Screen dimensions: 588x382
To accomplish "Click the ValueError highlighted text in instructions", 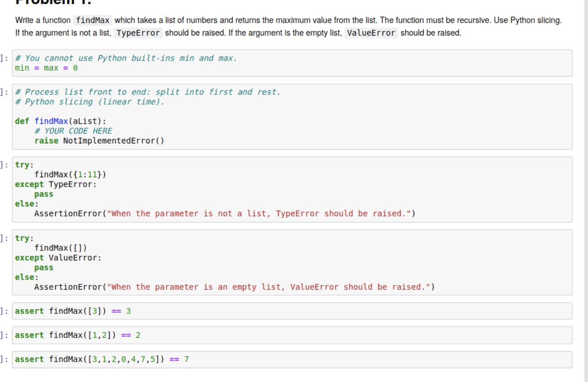I will [x=371, y=33].
